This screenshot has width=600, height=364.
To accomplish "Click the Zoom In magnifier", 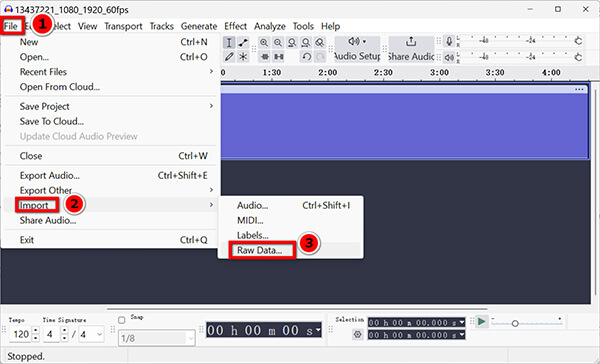I will pos(264,42).
